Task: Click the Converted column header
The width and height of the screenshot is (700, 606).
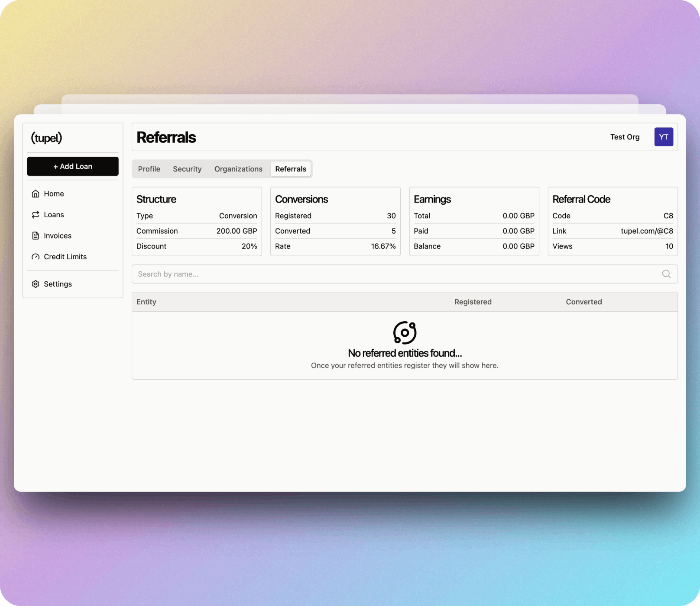Action: (583, 302)
